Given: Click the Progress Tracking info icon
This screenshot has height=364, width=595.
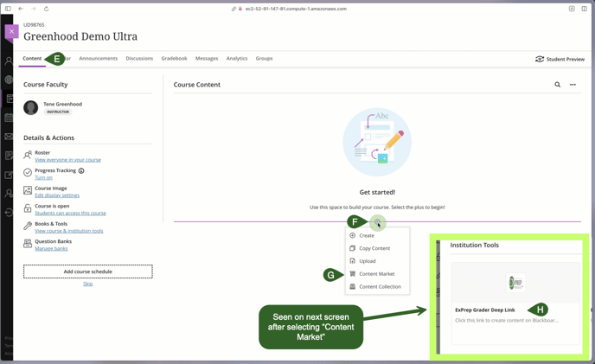Looking at the screenshot, I should 81,170.
